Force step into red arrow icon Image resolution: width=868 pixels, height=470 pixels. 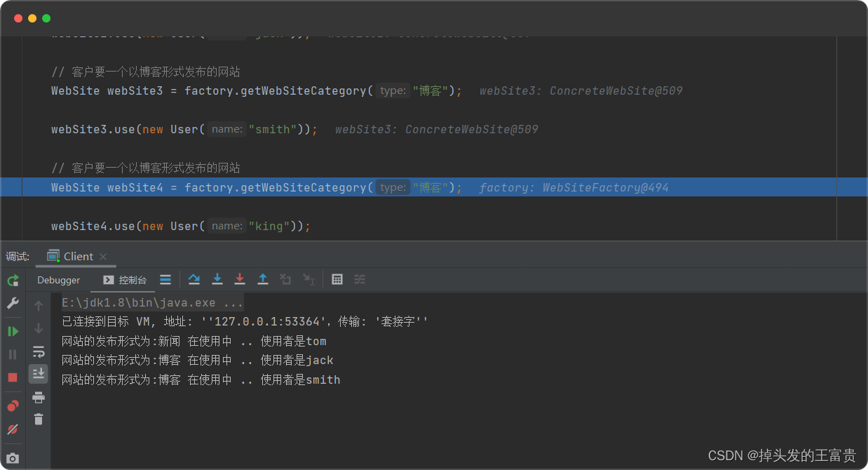pyautogui.click(x=240, y=279)
